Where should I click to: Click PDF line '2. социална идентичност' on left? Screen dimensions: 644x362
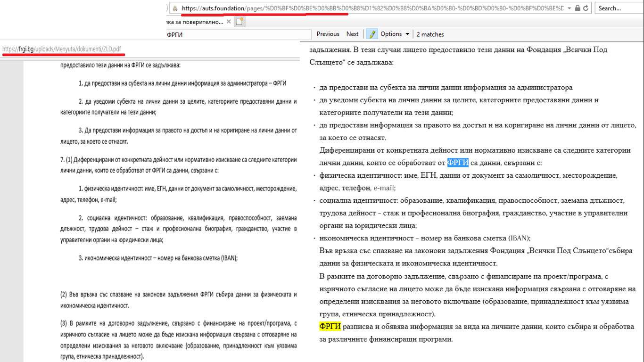(179, 229)
